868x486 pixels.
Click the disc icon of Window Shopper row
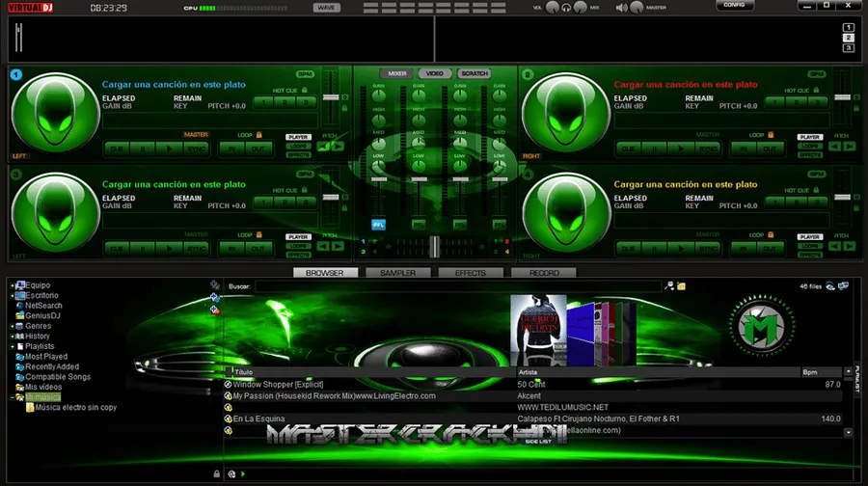coord(228,384)
